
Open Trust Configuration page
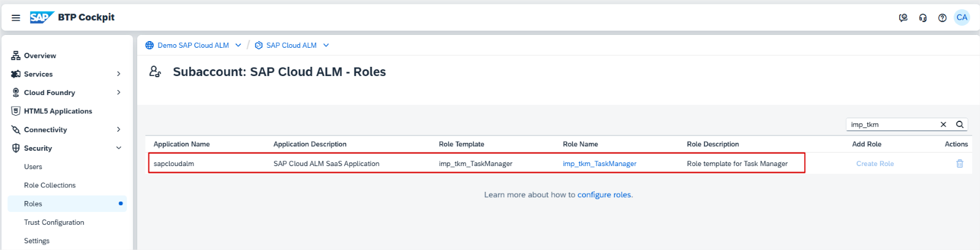pos(54,222)
